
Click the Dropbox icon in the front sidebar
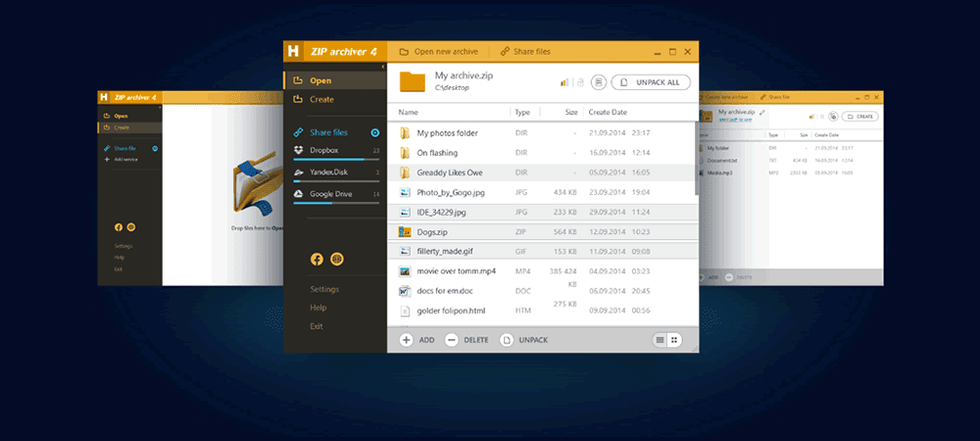tap(299, 150)
